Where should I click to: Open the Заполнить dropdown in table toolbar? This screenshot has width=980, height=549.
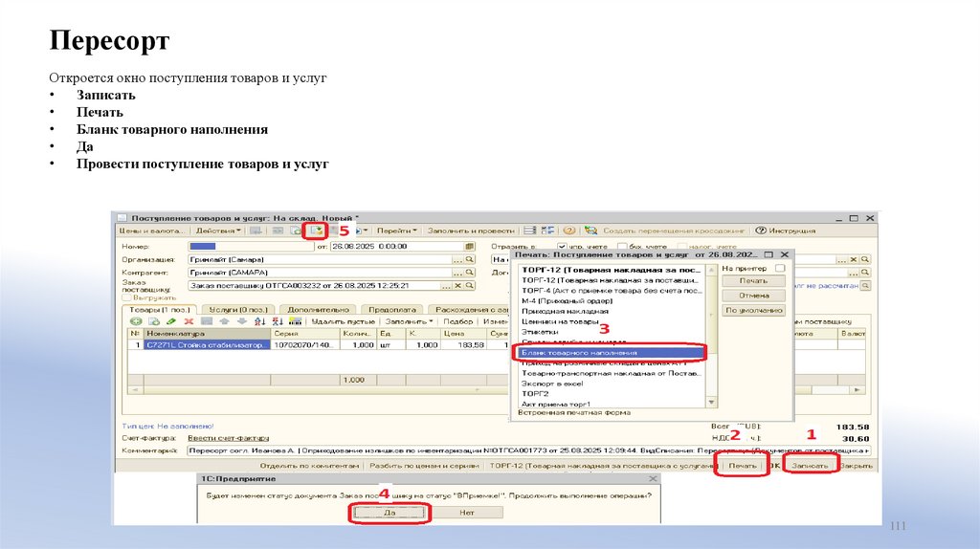409,321
